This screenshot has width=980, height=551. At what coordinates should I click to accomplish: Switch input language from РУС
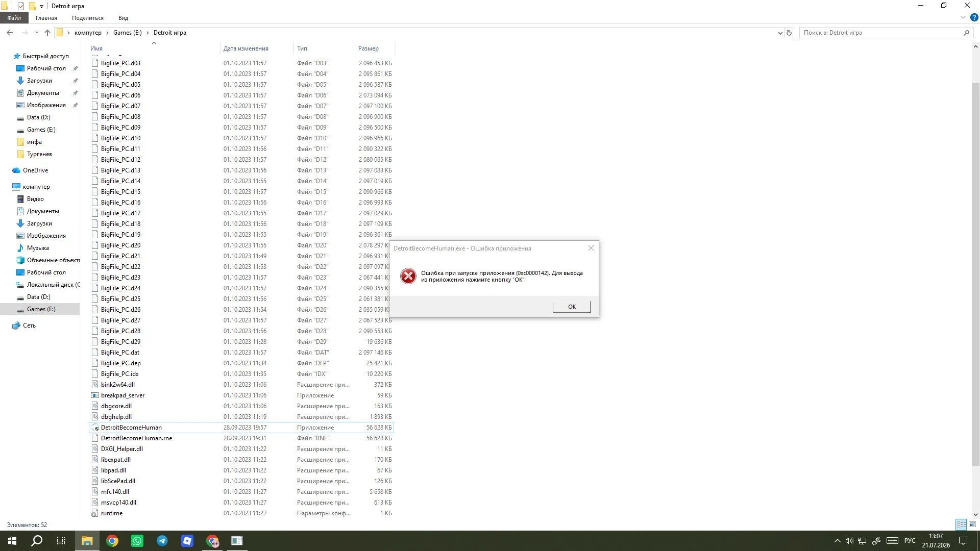coord(910,541)
